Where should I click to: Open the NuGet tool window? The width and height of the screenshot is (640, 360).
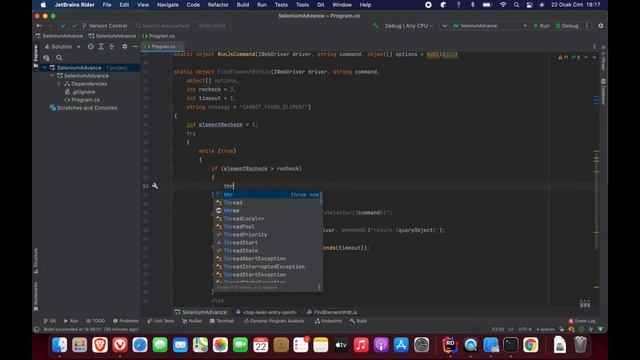coord(192,321)
